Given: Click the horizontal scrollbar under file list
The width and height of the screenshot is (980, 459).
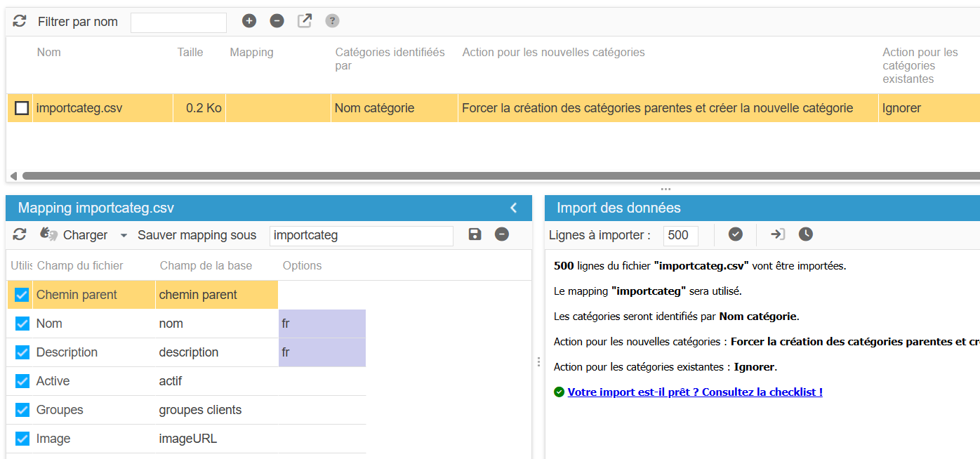Looking at the screenshot, I should [x=491, y=175].
